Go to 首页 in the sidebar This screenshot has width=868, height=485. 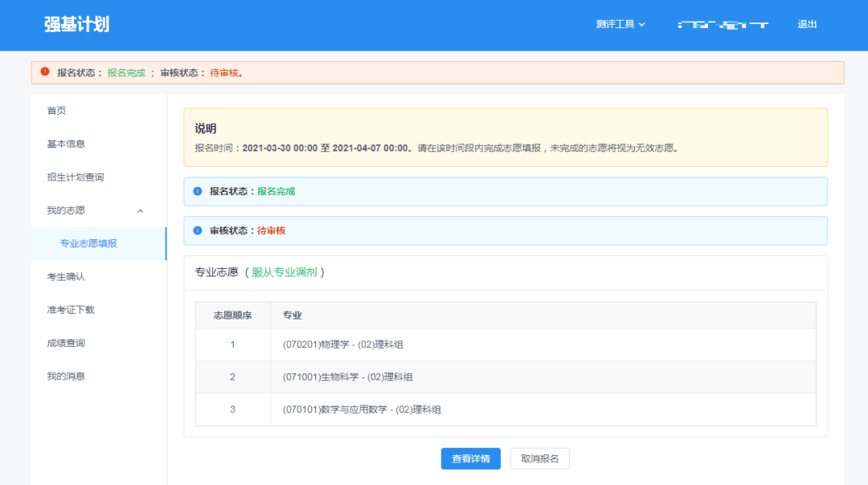[x=56, y=111]
